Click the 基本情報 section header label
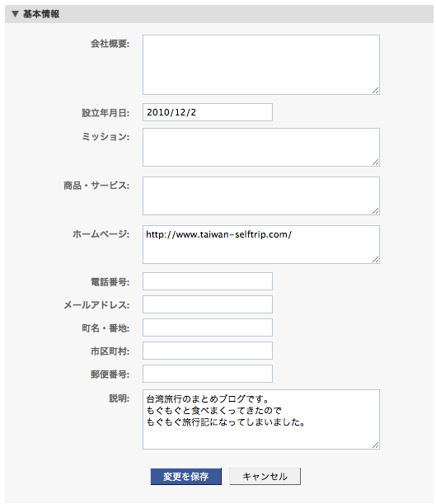 click(41, 14)
